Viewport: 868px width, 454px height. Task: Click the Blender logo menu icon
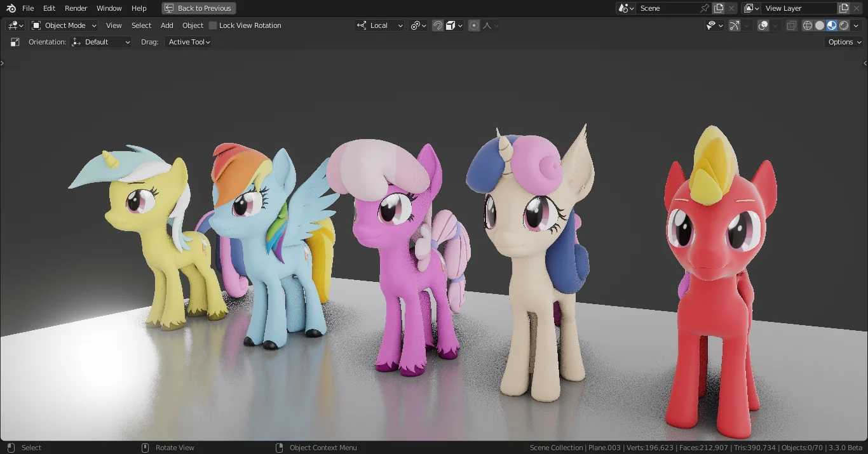11,8
